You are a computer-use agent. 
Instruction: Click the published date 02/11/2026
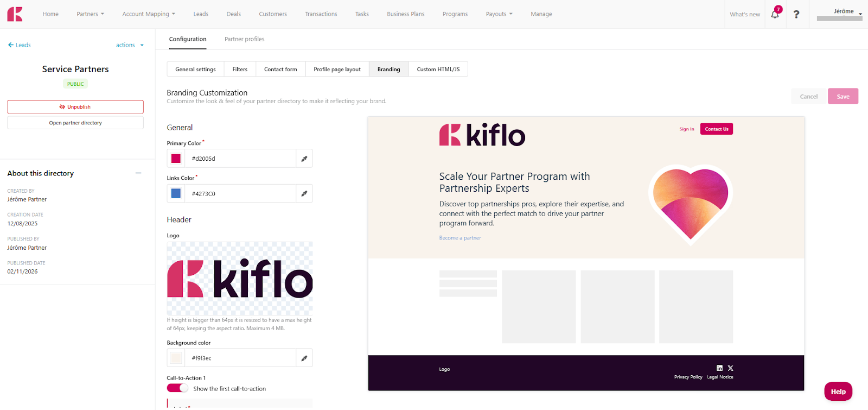pyautogui.click(x=22, y=272)
